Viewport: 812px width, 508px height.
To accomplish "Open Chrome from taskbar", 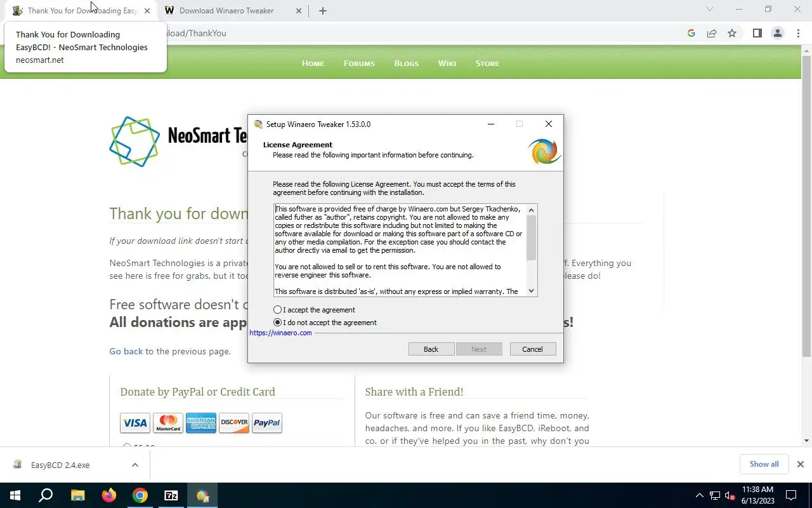I will click(140, 495).
